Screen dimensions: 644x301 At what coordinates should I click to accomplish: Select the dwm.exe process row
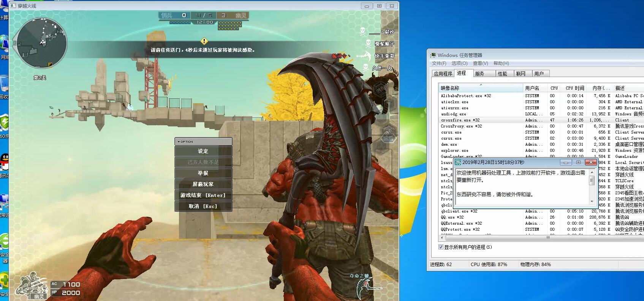pos(541,144)
